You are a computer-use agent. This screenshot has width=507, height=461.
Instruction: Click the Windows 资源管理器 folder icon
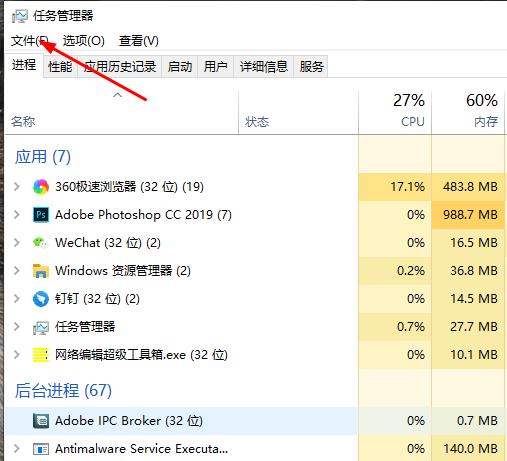(x=41, y=271)
